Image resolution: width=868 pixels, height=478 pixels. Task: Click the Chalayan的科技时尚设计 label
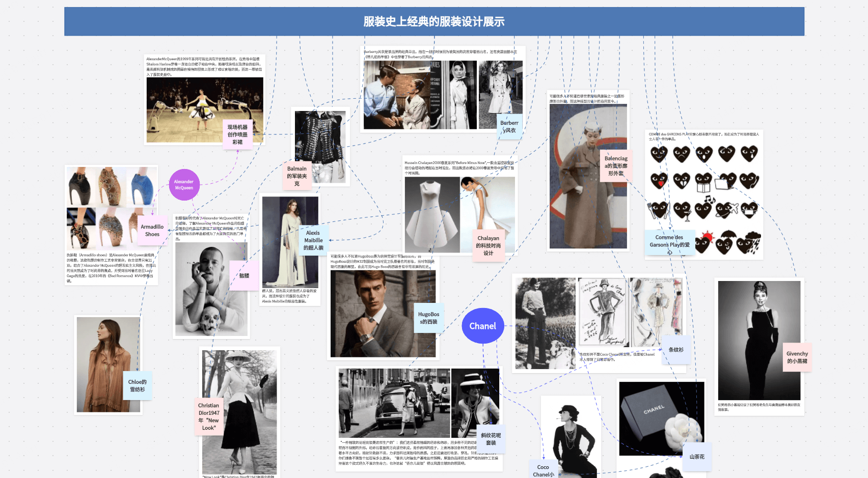coord(489,245)
